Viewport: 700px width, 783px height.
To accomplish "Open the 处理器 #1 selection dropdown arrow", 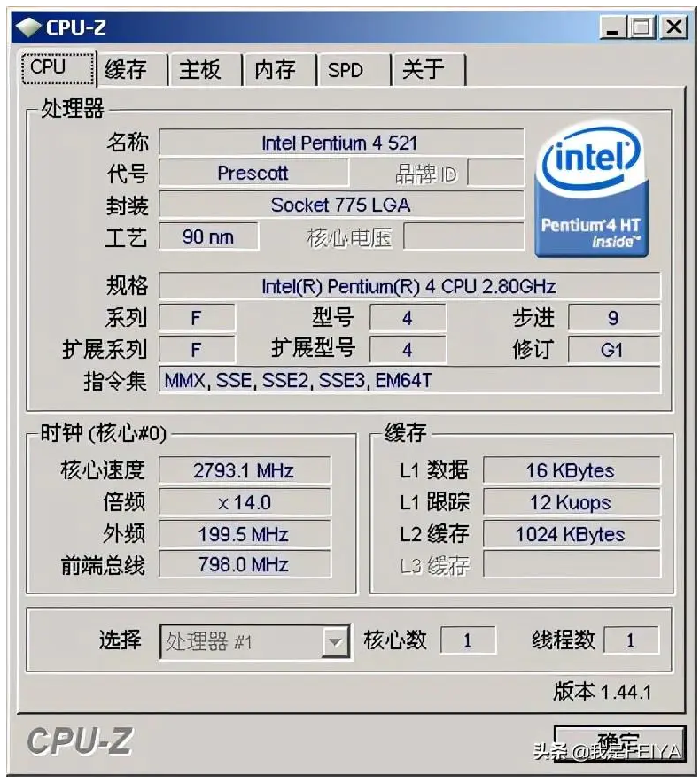I will (x=335, y=641).
